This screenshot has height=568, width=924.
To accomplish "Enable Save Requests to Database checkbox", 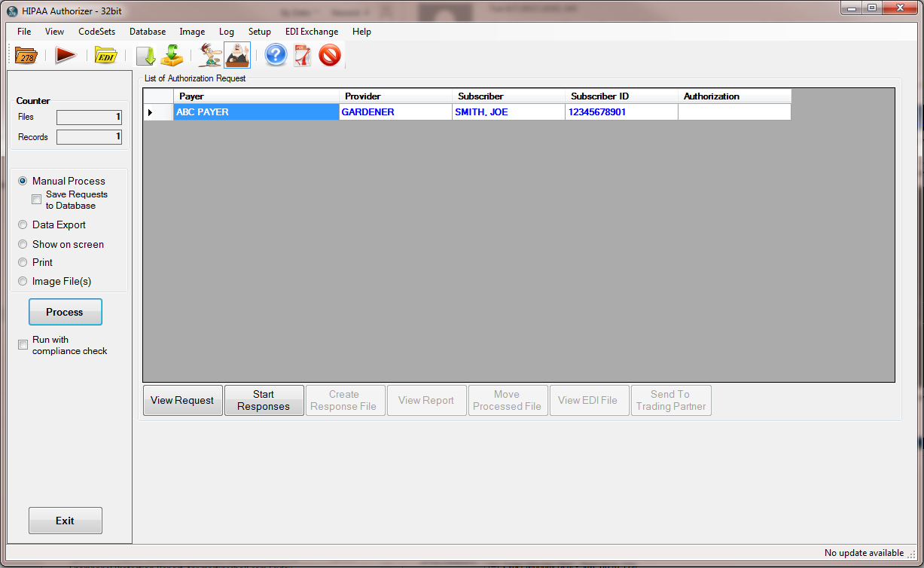I will (36, 200).
